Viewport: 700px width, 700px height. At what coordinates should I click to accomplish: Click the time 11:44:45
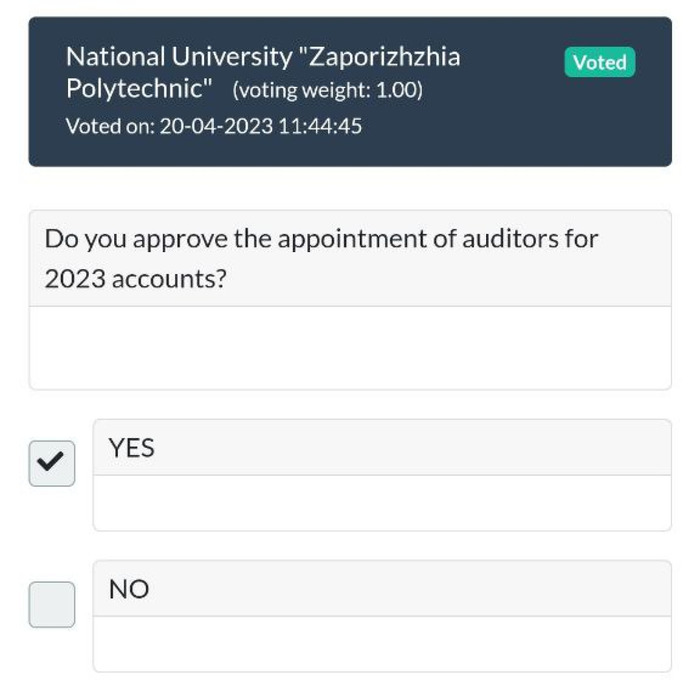pyautogui.click(x=320, y=126)
